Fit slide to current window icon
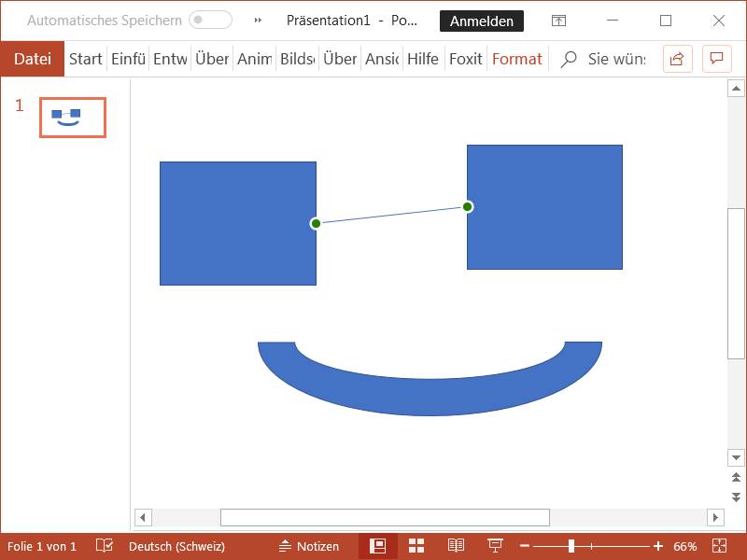This screenshot has width=747, height=560. [719, 546]
